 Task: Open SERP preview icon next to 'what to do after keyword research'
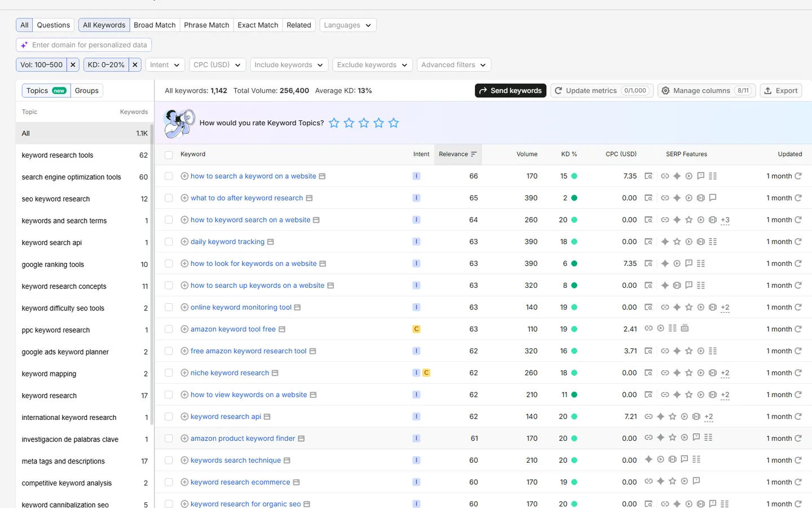(x=309, y=198)
